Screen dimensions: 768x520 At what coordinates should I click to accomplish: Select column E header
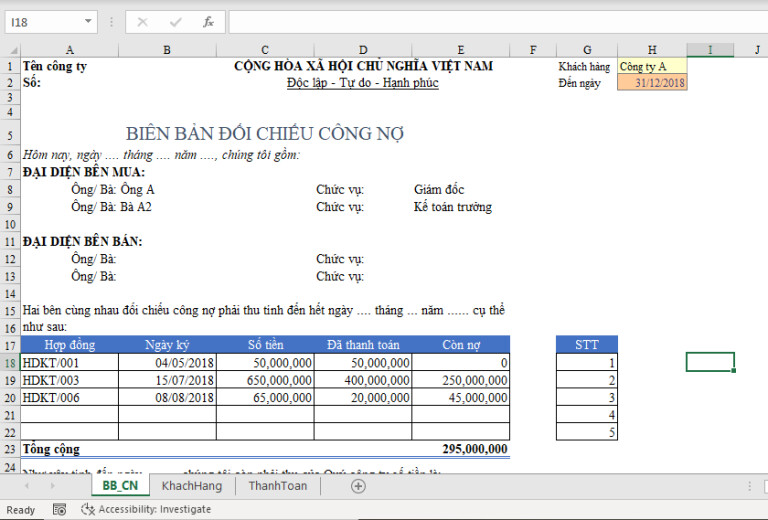coord(461,50)
